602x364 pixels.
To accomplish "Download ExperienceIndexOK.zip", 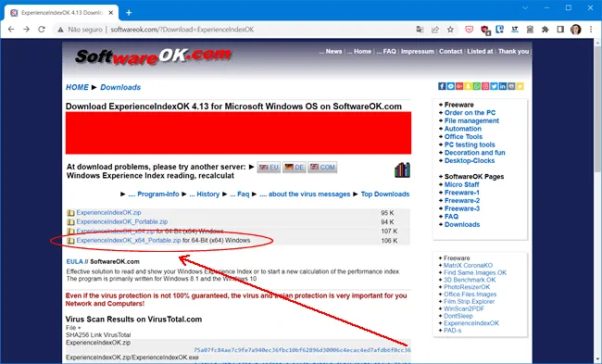I will [108, 213].
